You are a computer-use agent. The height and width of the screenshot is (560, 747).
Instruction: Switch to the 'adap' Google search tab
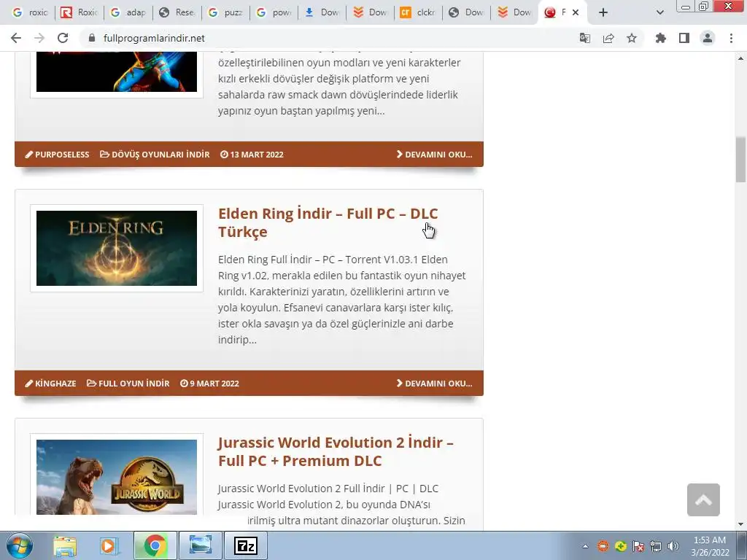pos(128,12)
